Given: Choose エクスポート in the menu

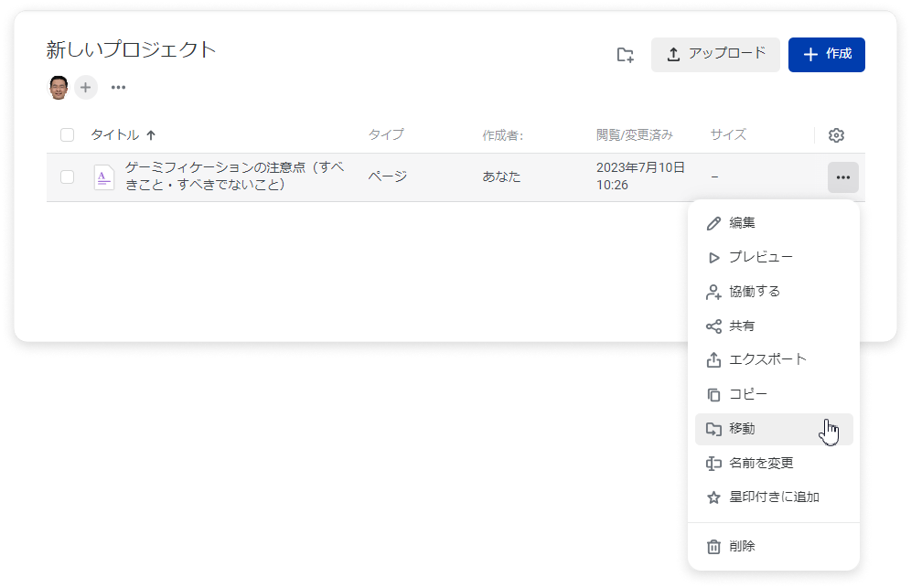Looking at the screenshot, I should [774, 360].
